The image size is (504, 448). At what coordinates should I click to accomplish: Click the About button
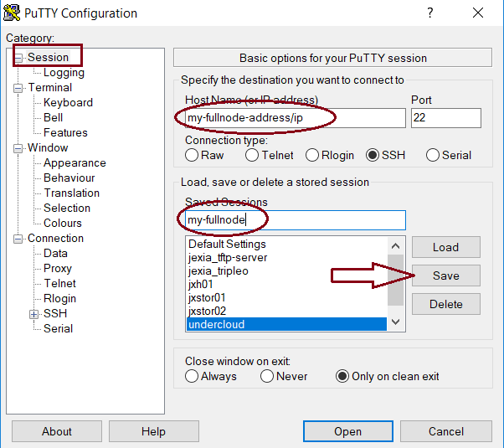(x=57, y=431)
